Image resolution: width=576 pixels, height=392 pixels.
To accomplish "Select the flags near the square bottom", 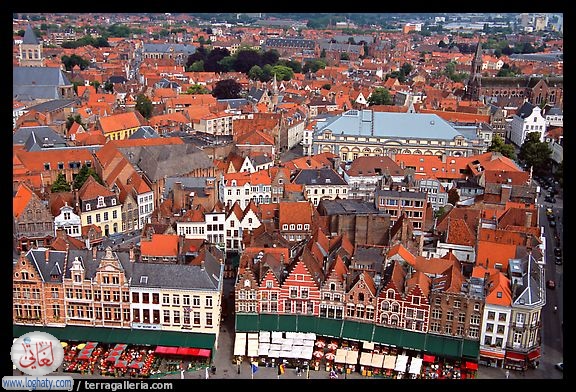I will [266, 368].
